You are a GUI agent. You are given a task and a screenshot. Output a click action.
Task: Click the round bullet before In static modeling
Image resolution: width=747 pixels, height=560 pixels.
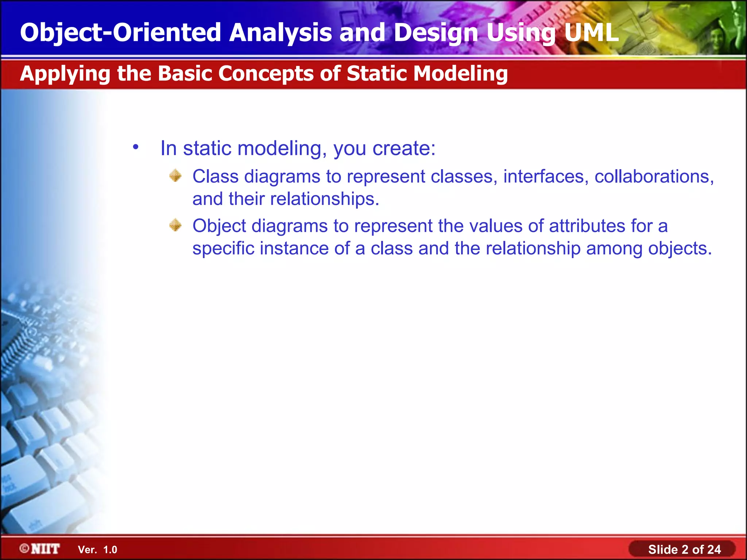pyautogui.click(x=136, y=147)
